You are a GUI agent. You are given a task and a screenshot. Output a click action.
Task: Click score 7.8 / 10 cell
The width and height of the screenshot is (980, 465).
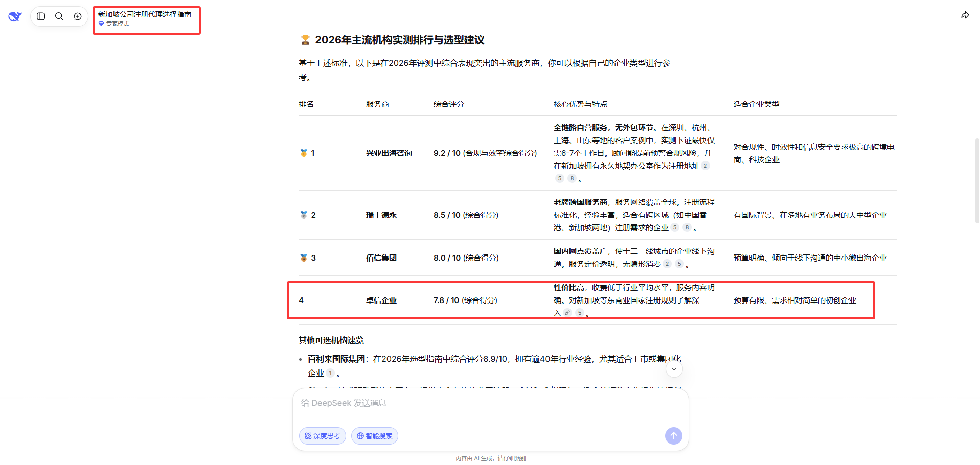(x=465, y=300)
